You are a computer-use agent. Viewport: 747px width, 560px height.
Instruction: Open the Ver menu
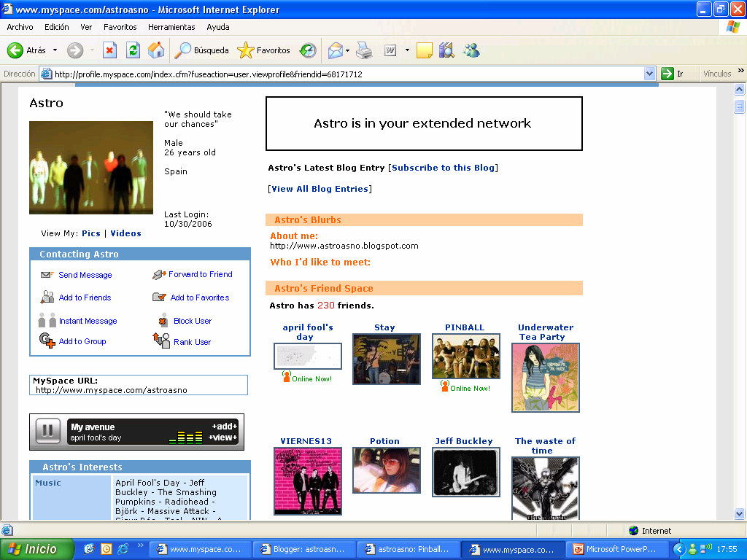click(x=86, y=27)
